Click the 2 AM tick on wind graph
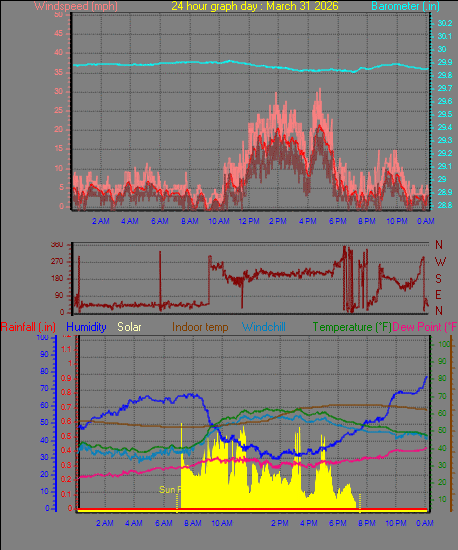Screen dimensions: 458x550 tap(101, 221)
